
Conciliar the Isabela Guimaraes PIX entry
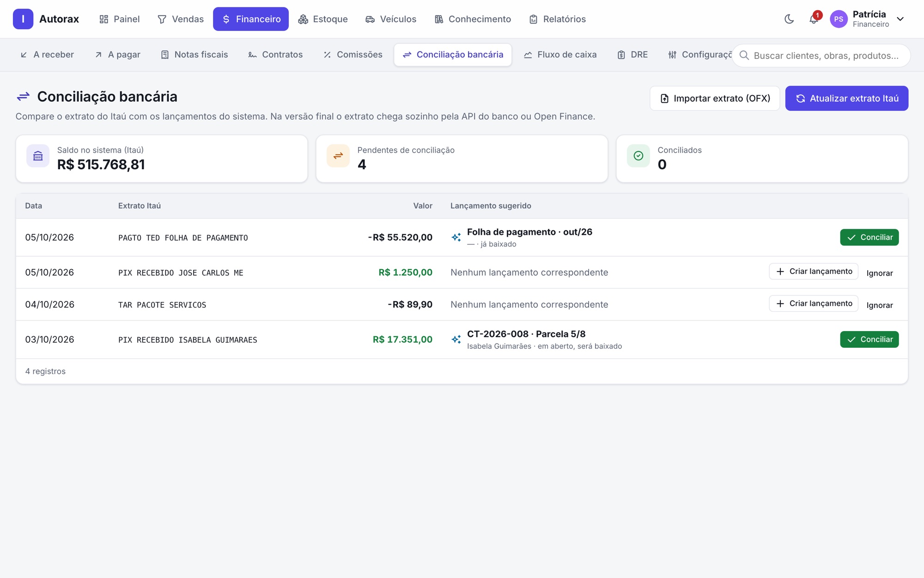click(x=869, y=339)
